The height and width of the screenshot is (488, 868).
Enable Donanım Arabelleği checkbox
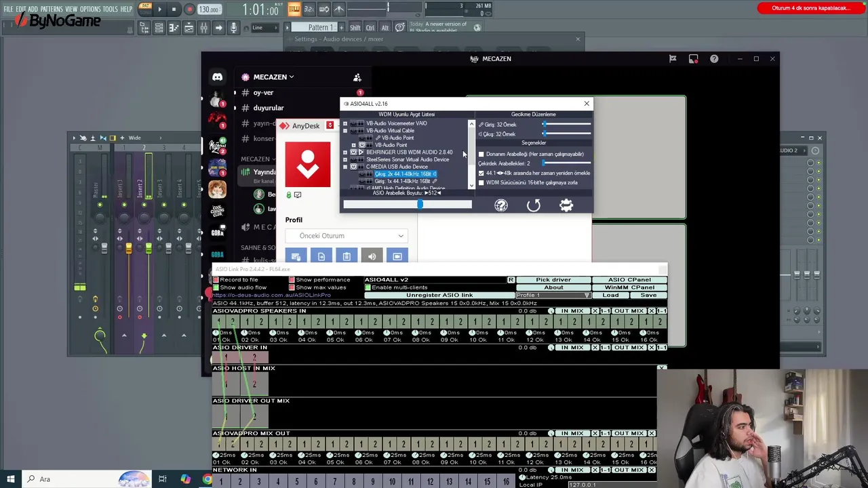[x=481, y=155]
